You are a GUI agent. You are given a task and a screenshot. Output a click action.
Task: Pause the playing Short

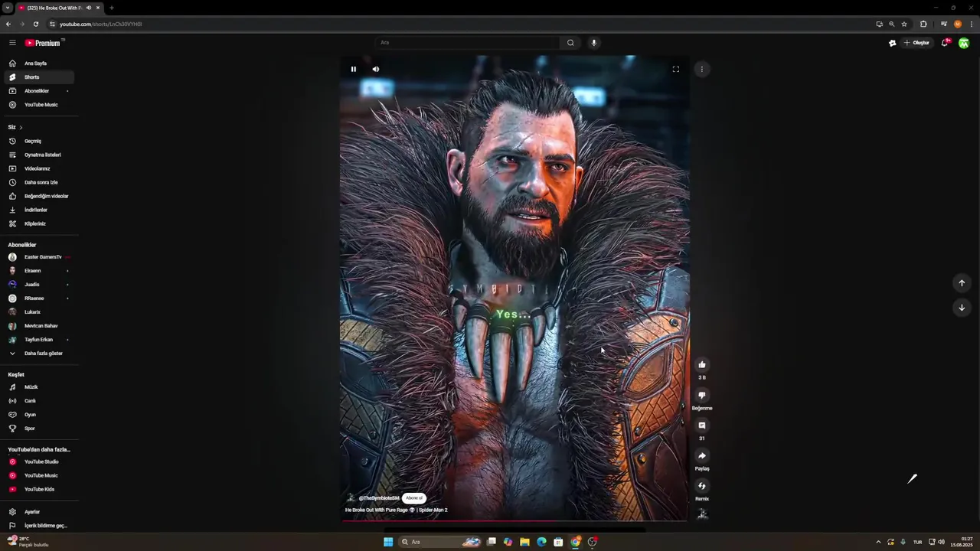[354, 69]
